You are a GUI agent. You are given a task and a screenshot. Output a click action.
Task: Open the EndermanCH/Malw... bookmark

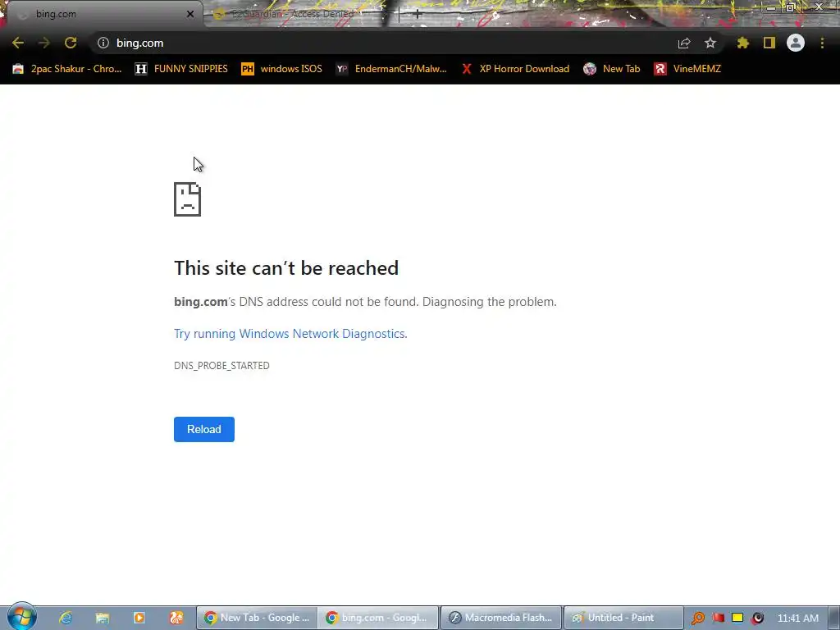point(391,69)
